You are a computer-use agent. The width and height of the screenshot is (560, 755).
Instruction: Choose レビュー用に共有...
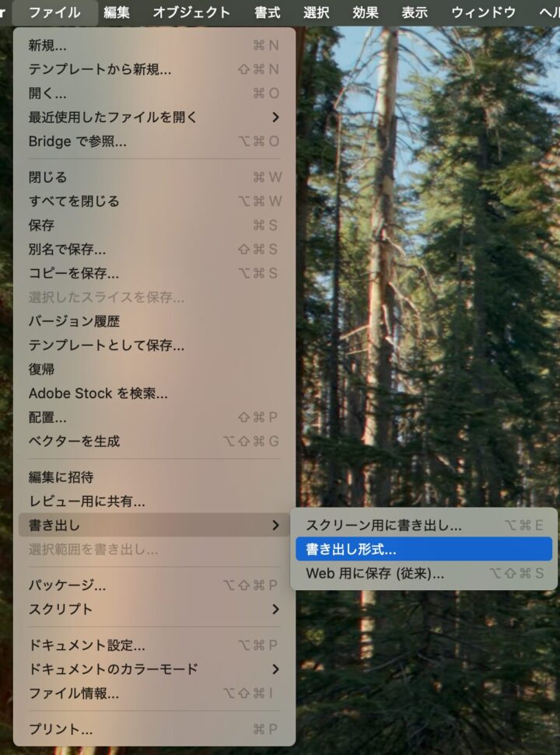coord(154,502)
